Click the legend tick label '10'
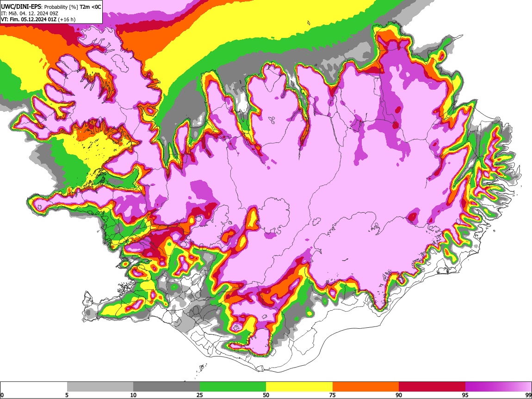Viewport: 532px width, 399px height. coord(133,395)
